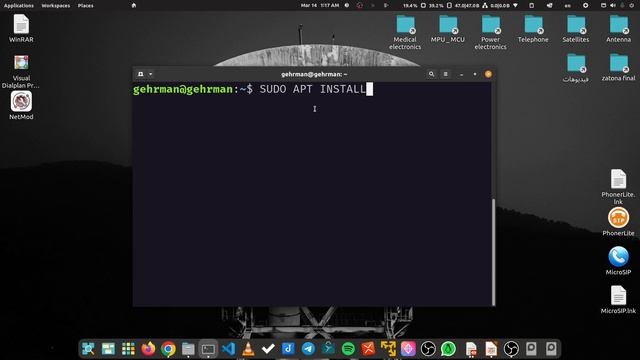Image resolution: width=640 pixels, height=360 pixels.
Task: Open the white checkmark app in dock
Action: click(268, 349)
